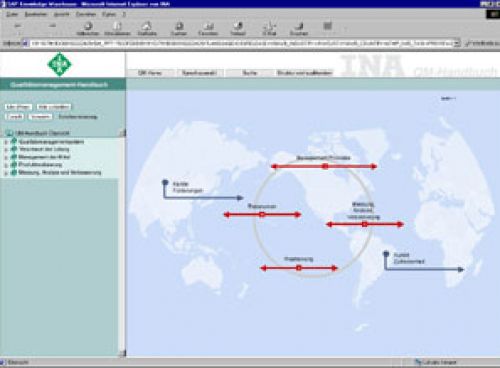
Task: Open the Favorites (Favoriten) toolbar icon
Action: coord(208,28)
